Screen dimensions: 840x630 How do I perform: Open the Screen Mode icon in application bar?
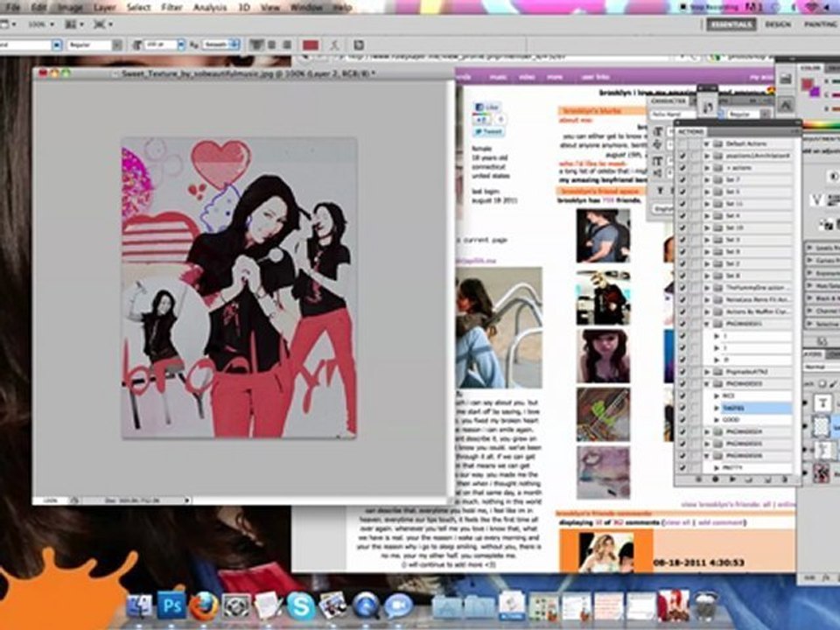click(101, 24)
